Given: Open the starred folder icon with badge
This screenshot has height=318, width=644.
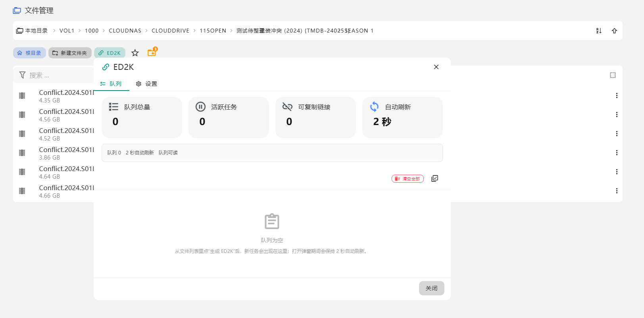Looking at the screenshot, I should pyautogui.click(x=152, y=52).
